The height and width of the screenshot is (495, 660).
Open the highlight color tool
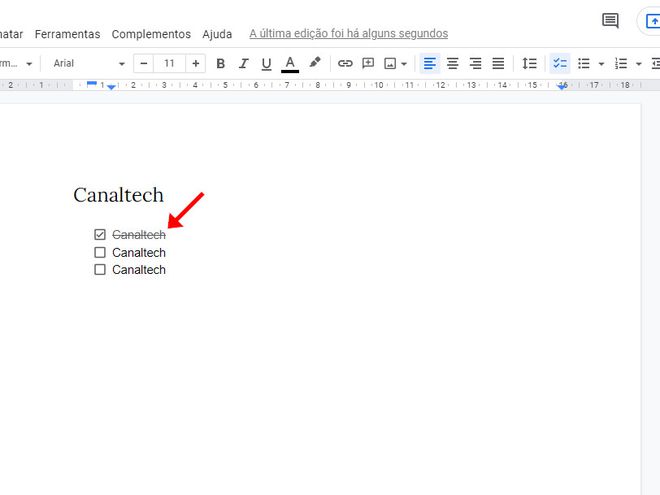314,63
